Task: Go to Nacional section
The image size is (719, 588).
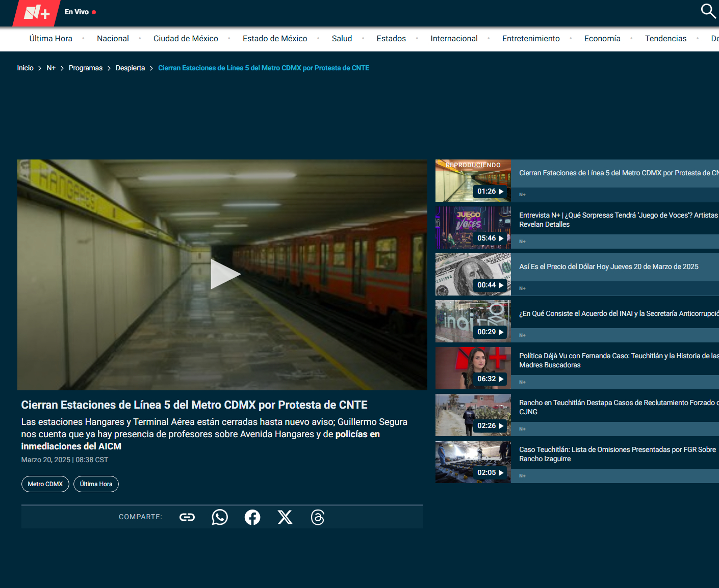Action: (113, 39)
